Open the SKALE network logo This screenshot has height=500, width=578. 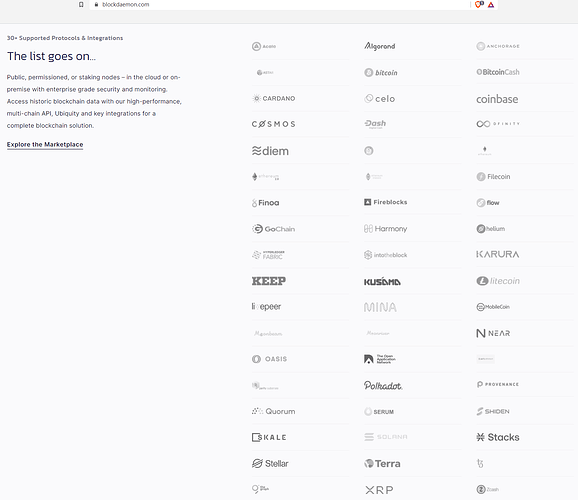[269, 437]
